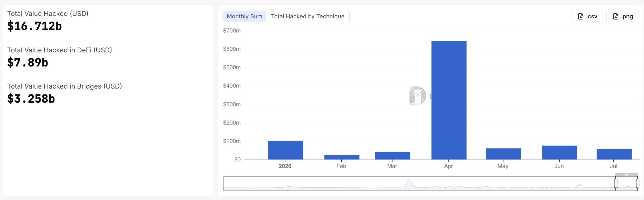Select the March bar in the chart
The height and width of the screenshot is (200, 644).
[x=393, y=156]
